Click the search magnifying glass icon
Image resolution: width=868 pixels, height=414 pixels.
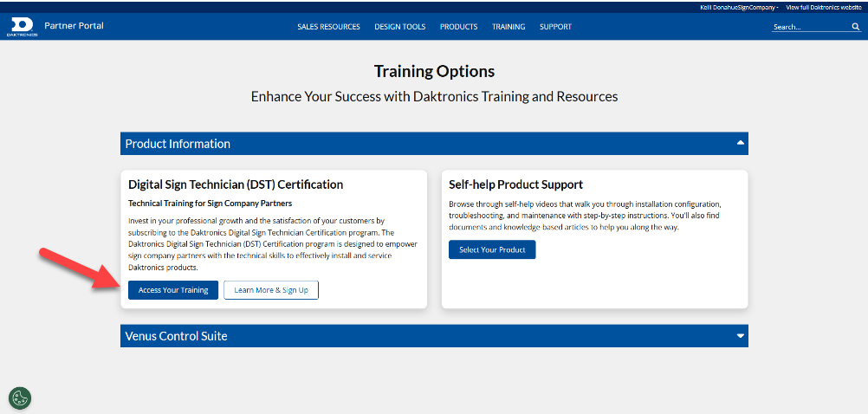pyautogui.click(x=855, y=27)
